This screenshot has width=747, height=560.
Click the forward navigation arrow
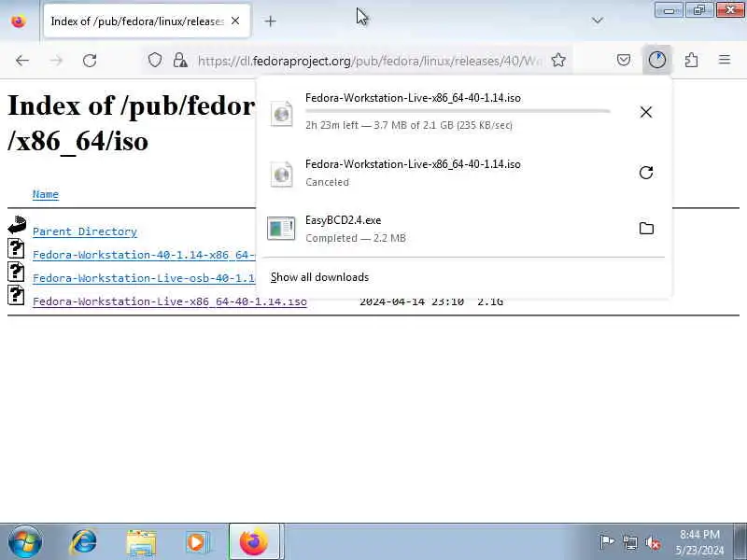[56, 61]
